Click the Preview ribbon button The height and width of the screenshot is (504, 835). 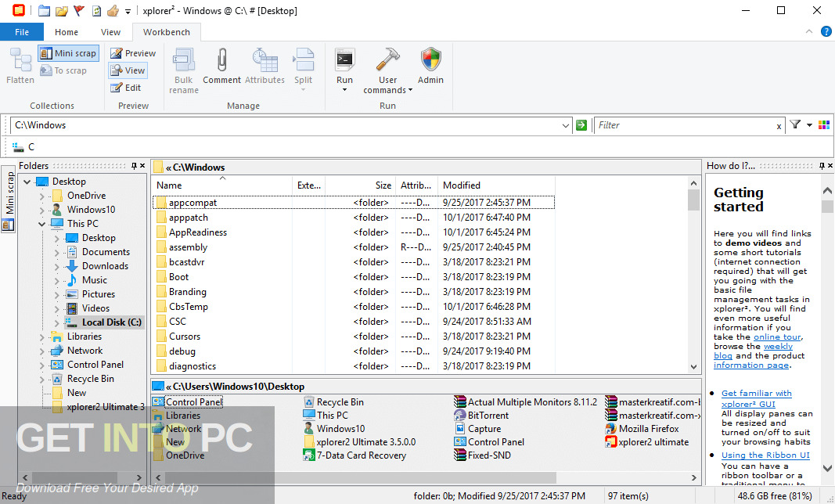[x=133, y=53]
